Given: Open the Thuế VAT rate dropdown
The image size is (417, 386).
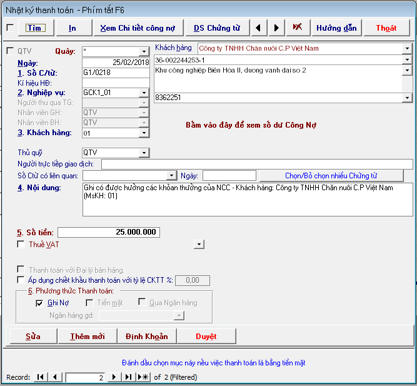Looking at the screenshot, I should coord(199,245).
